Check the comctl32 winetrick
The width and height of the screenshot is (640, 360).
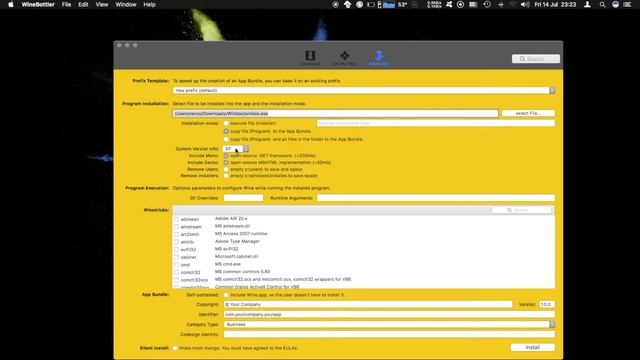click(177, 273)
